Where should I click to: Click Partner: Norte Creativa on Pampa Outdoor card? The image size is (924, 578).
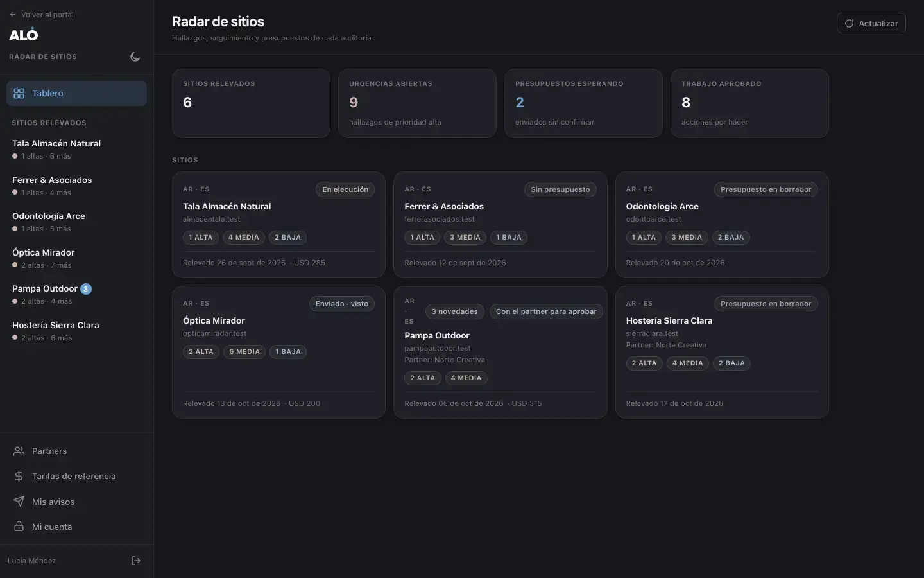[445, 360]
